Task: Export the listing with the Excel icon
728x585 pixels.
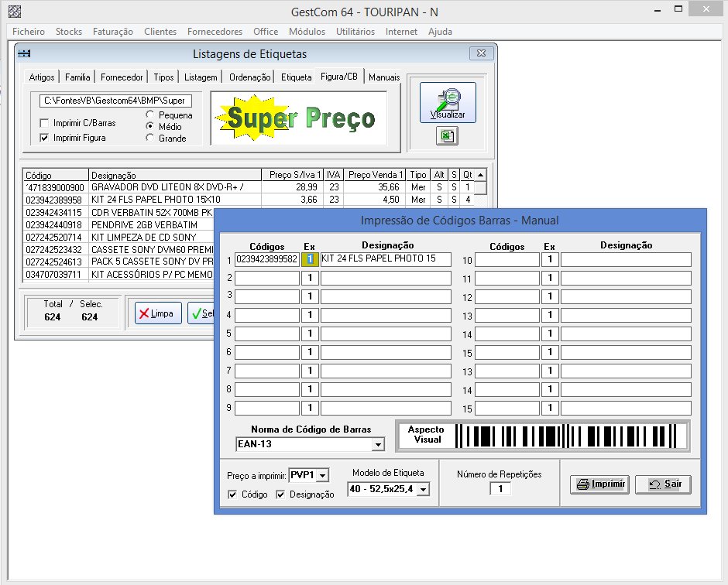Action: pos(448,136)
